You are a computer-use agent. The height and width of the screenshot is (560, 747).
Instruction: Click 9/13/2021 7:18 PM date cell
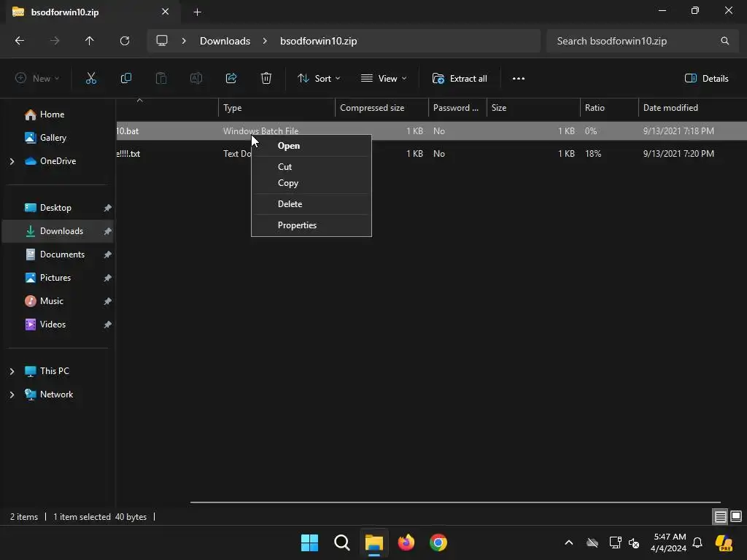tap(678, 131)
